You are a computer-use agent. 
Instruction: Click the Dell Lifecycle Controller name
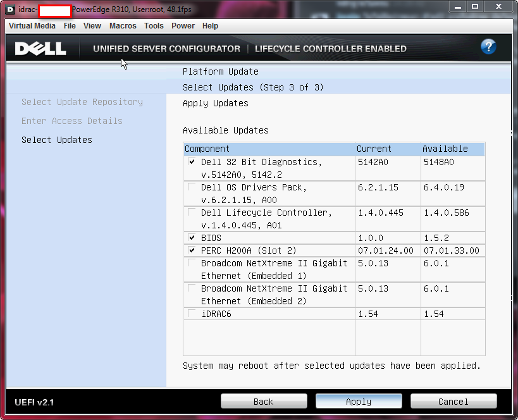pos(266,219)
